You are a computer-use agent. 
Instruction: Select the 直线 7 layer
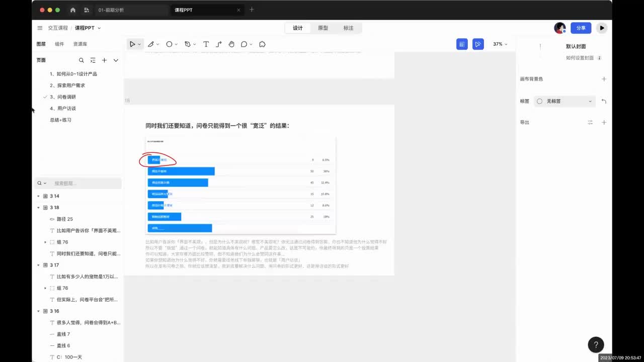(63, 334)
